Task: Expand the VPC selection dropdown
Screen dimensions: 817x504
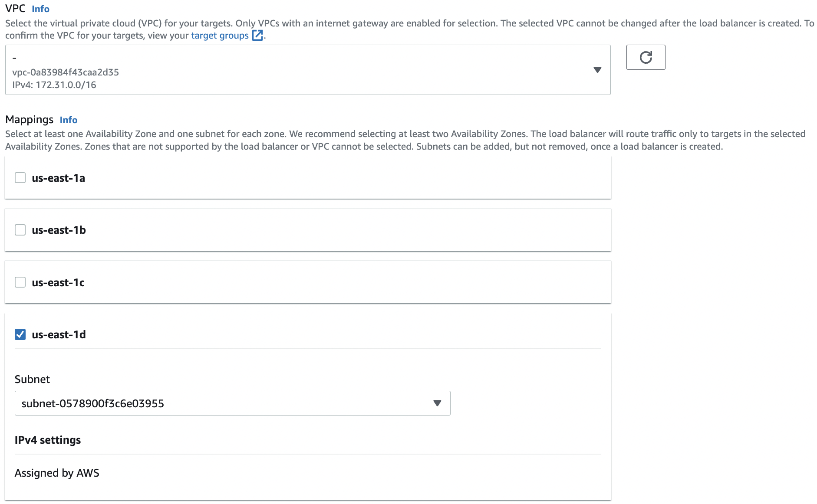Action: click(308, 70)
